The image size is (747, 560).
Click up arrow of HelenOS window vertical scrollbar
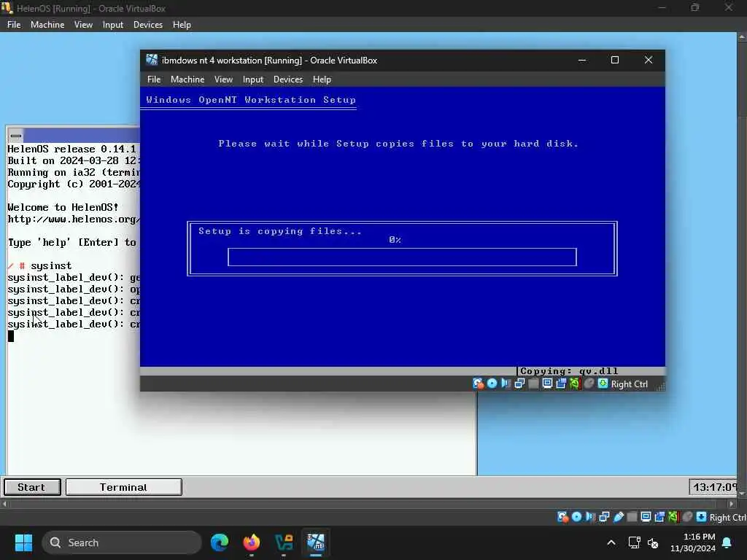pyautogui.click(x=742, y=36)
